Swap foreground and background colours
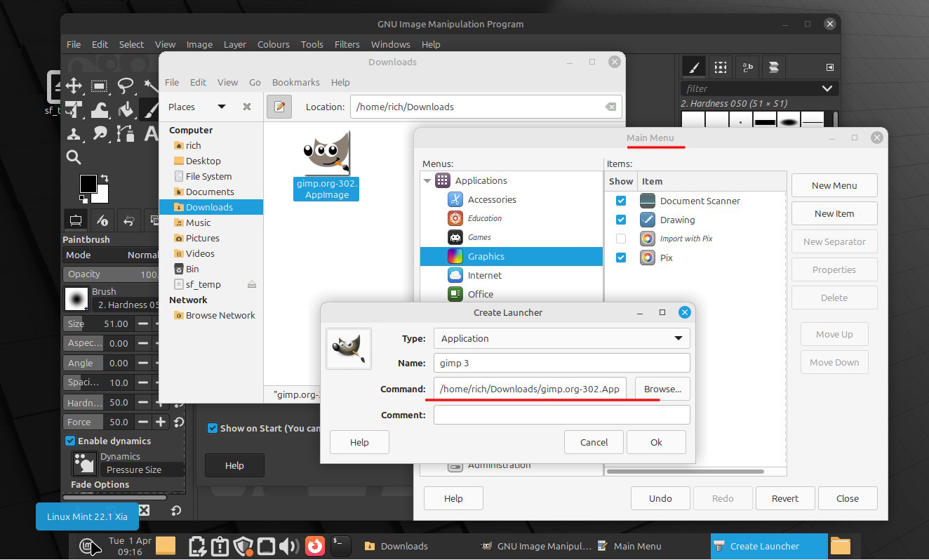The width and height of the screenshot is (929, 560). coord(105,178)
